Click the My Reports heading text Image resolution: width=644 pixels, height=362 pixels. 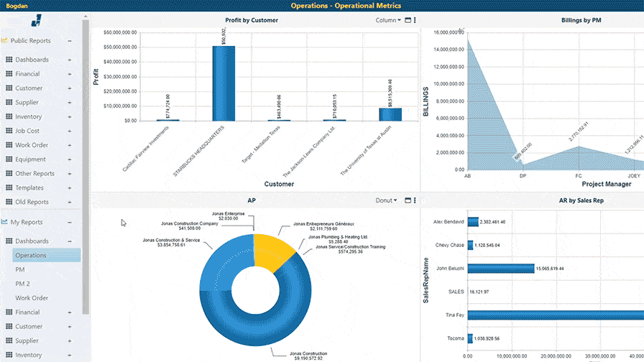click(27, 222)
